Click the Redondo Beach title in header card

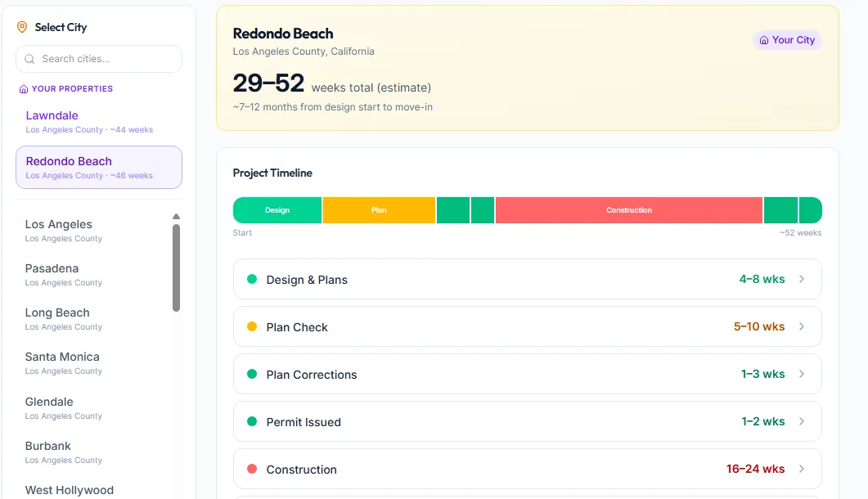(x=283, y=34)
